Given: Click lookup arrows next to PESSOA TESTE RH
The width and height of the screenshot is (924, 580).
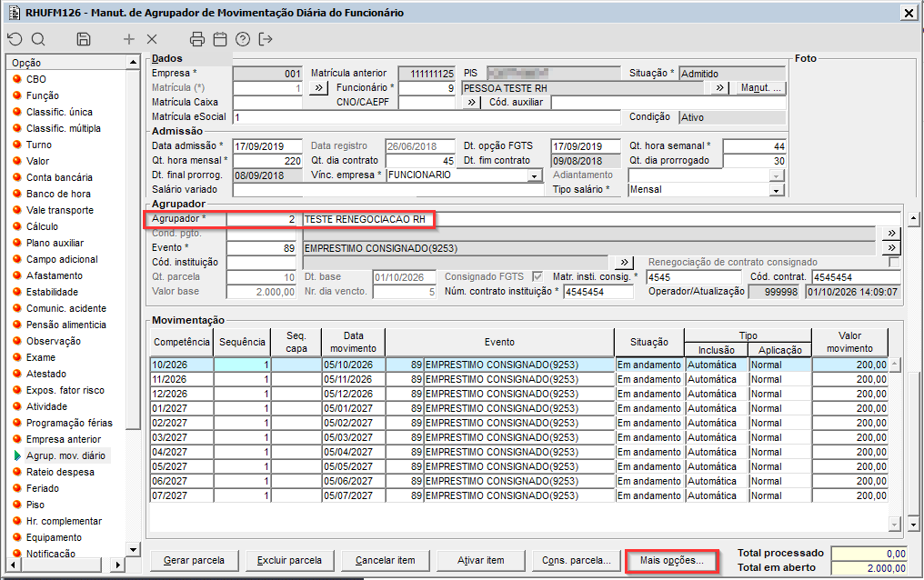Looking at the screenshot, I should click(x=719, y=88).
